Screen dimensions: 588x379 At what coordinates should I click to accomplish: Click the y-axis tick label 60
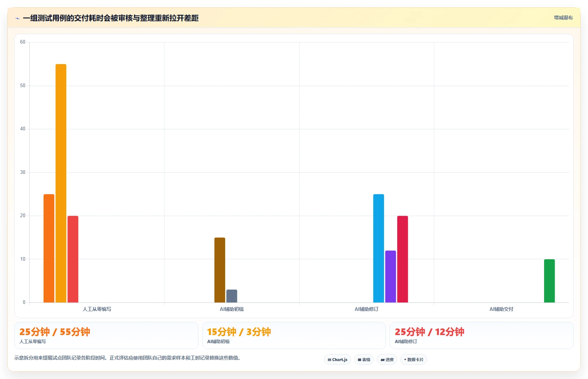coord(23,42)
